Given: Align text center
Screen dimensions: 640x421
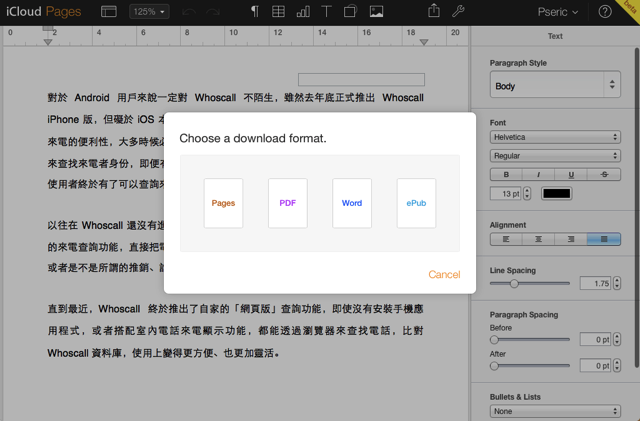Looking at the screenshot, I should tap(538, 239).
